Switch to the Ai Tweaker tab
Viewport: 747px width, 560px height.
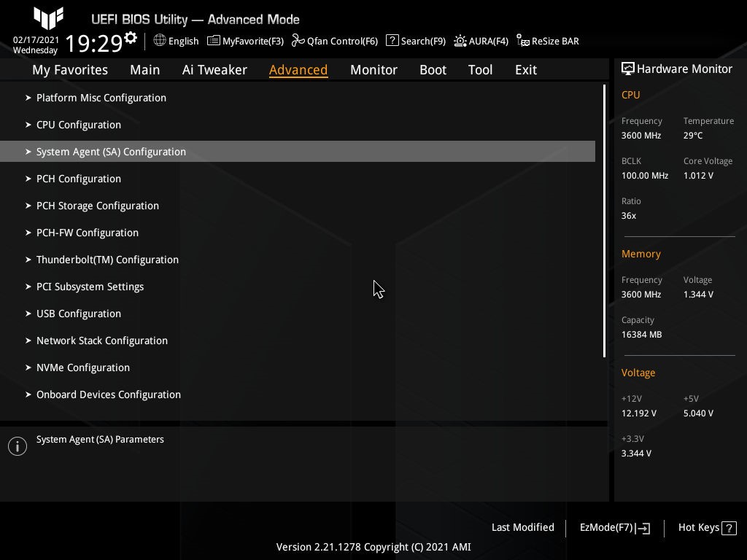tap(214, 70)
